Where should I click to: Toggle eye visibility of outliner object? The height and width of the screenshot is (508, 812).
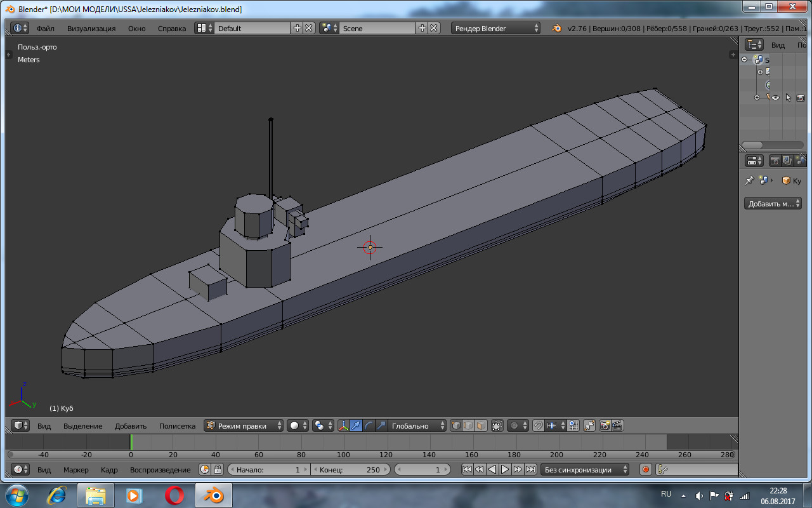tap(775, 98)
